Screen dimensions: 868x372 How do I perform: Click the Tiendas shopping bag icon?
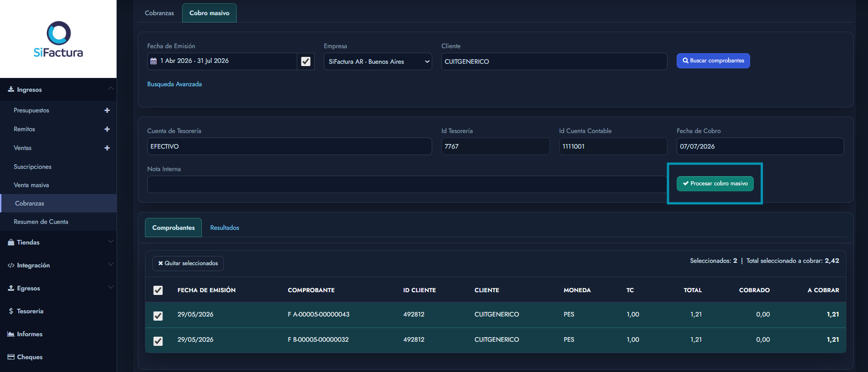tap(11, 242)
